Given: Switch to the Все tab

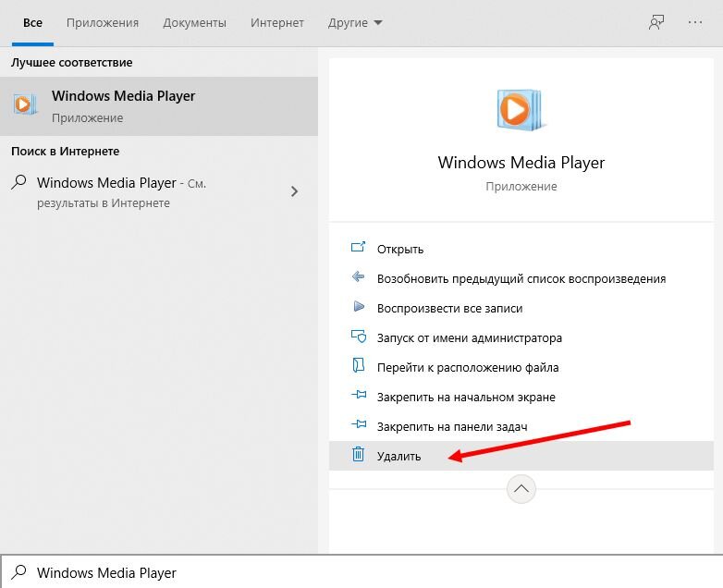Looking at the screenshot, I should point(32,22).
